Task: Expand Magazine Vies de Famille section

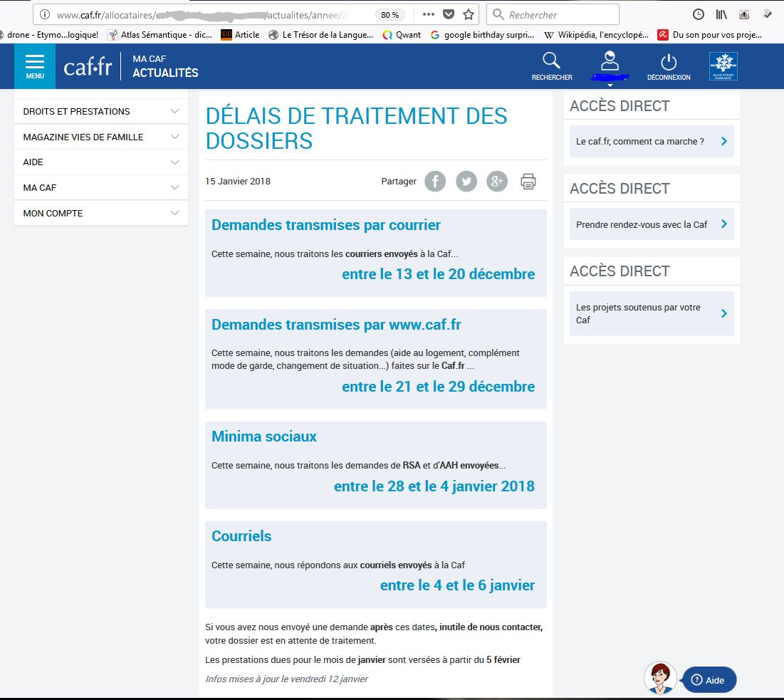Action: pyautogui.click(x=100, y=137)
